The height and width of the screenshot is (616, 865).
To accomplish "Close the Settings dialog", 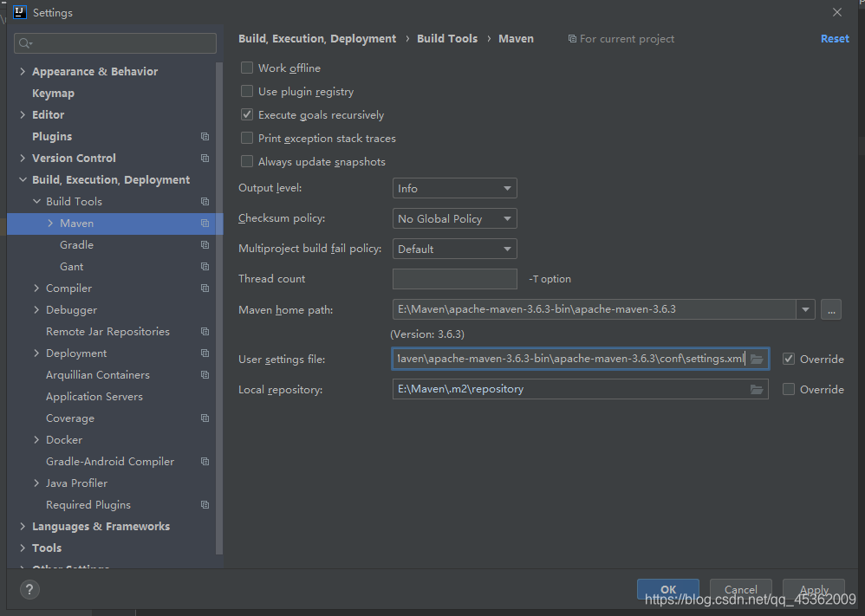I will point(837,12).
